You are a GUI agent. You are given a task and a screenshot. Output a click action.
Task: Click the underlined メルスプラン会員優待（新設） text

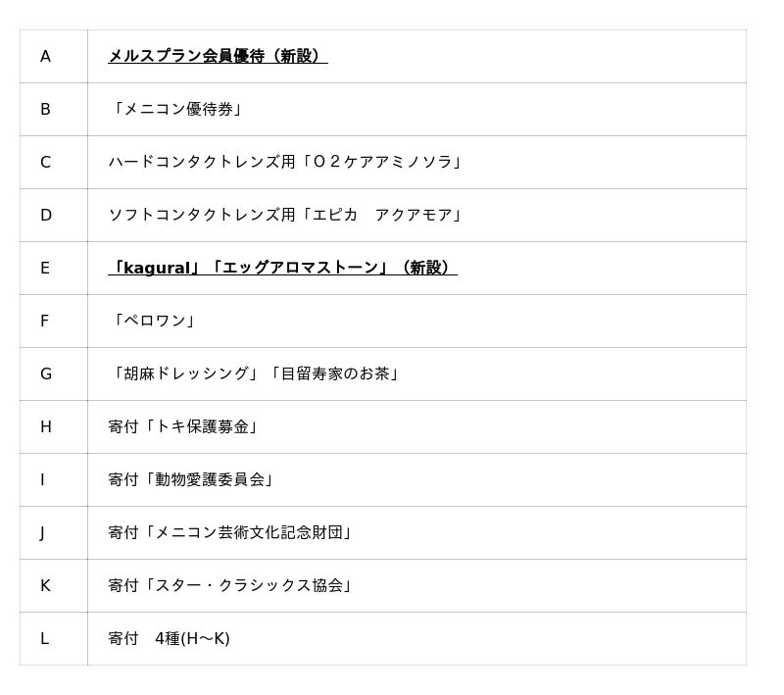pos(217,57)
